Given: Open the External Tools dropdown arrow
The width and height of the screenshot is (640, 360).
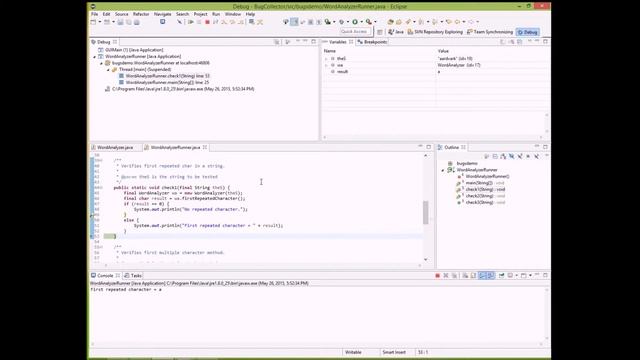Looking at the screenshot, I should tap(375, 22).
